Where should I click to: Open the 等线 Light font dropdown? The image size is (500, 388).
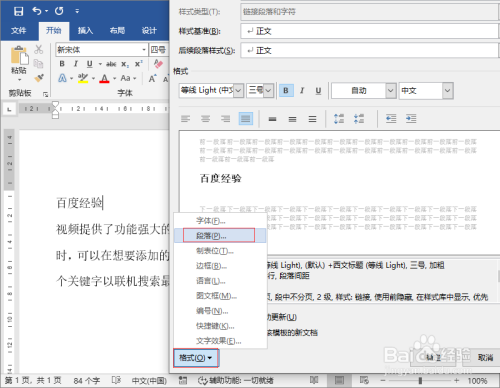point(239,90)
